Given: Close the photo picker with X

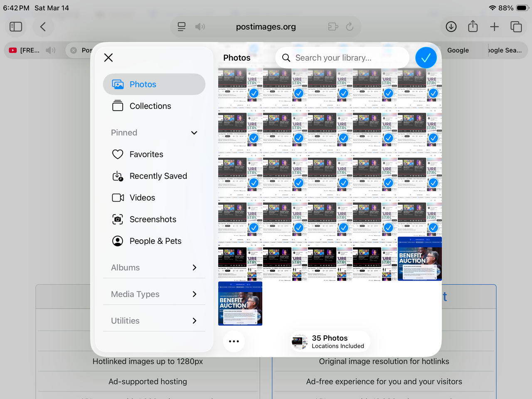Looking at the screenshot, I should click(x=108, y=57).
